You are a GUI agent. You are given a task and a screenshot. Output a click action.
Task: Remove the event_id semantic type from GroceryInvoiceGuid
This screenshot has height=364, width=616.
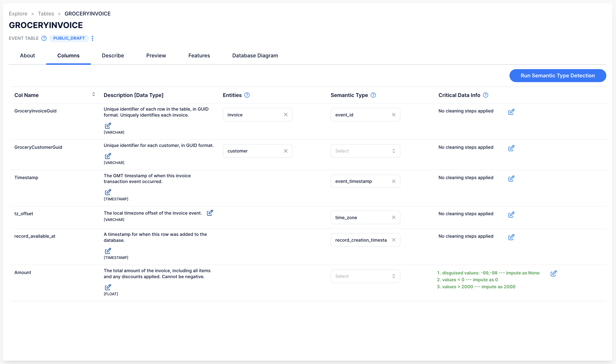(x=393, y=114)
